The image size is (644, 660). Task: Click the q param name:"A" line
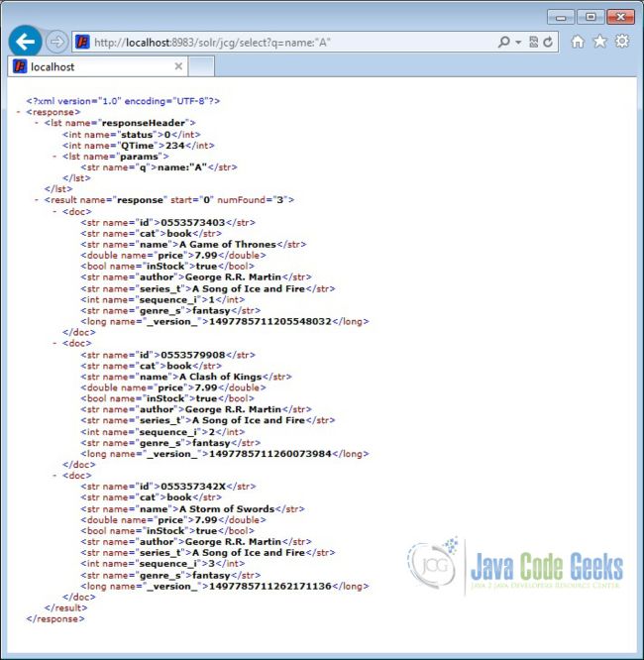(160, 167)
